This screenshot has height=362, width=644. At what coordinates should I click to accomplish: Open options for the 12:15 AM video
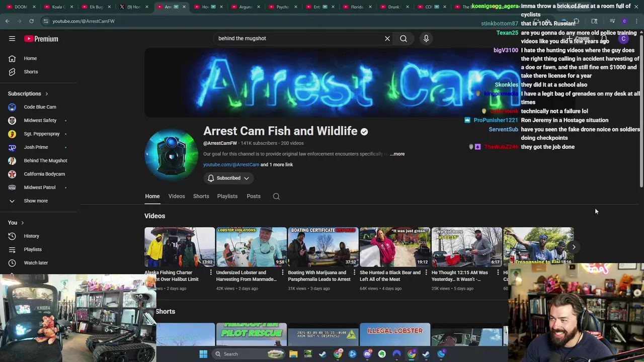click(498, 273)
